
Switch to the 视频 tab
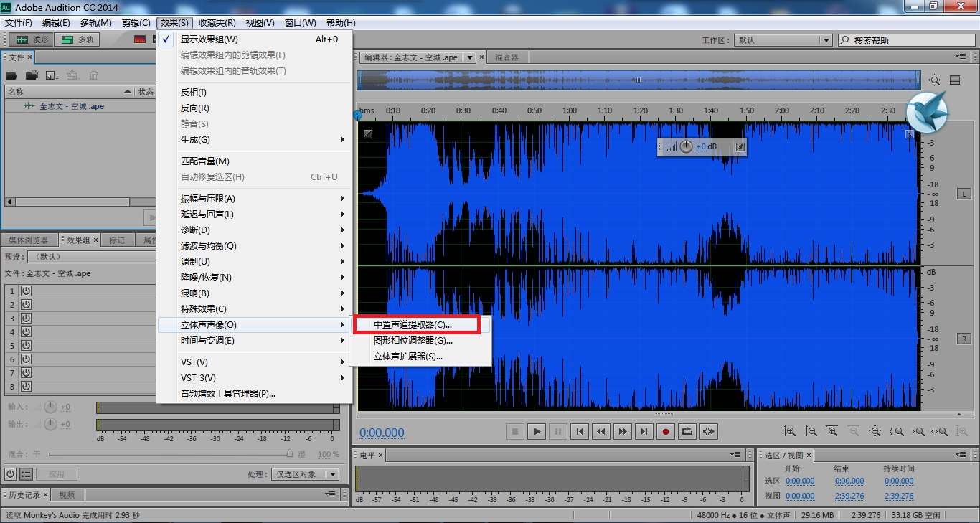pyautogui.click(x=67, y=494)
